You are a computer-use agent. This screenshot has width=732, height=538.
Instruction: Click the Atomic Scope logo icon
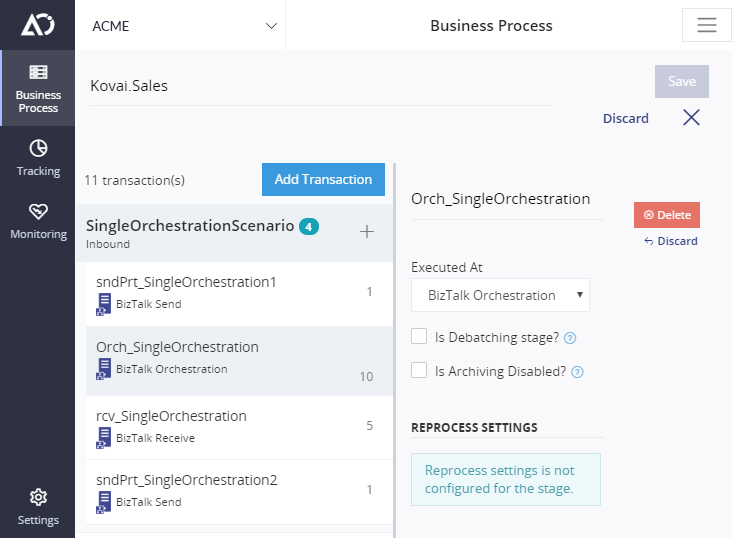[x=38, y=24]
